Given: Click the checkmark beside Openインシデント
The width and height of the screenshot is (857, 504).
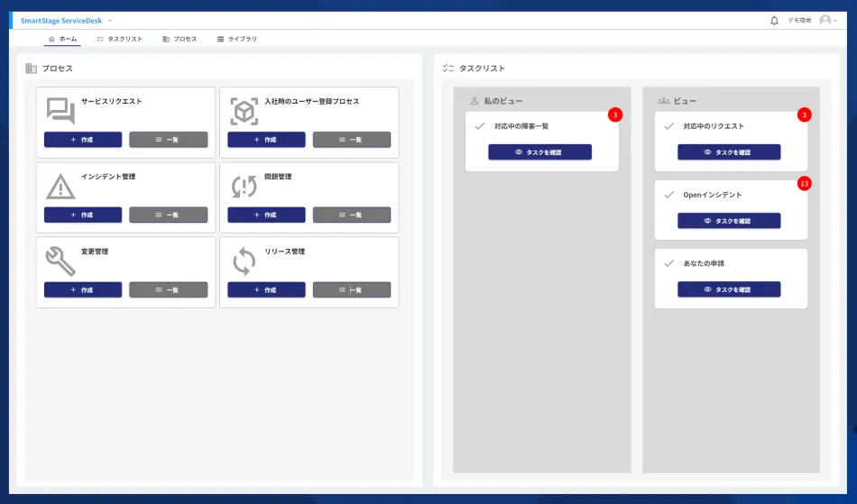Looking at the screenshot, I should [x=669, y=195].
